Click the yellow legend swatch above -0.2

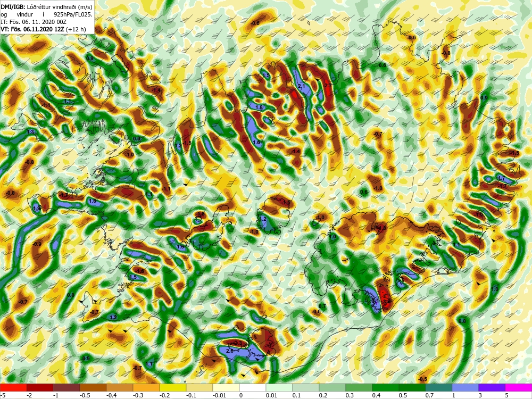coord(173,387)
